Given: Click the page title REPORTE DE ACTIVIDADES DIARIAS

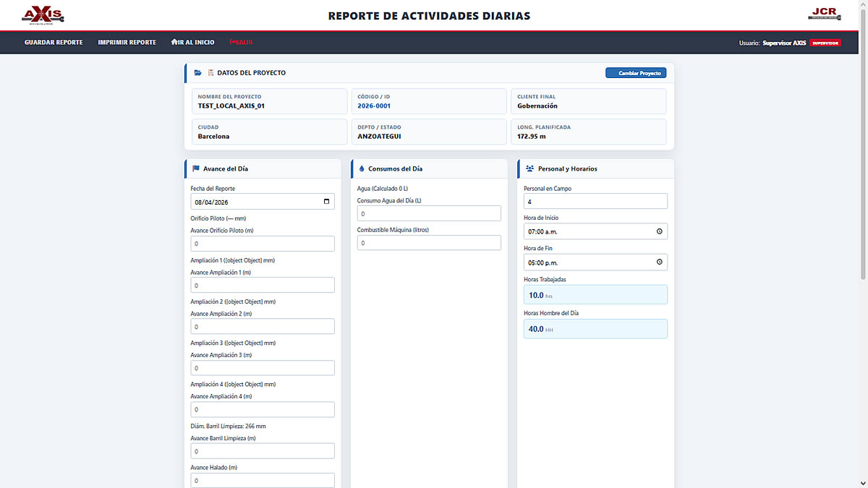Looking at the screenshot, I should [x=429, y=15].
